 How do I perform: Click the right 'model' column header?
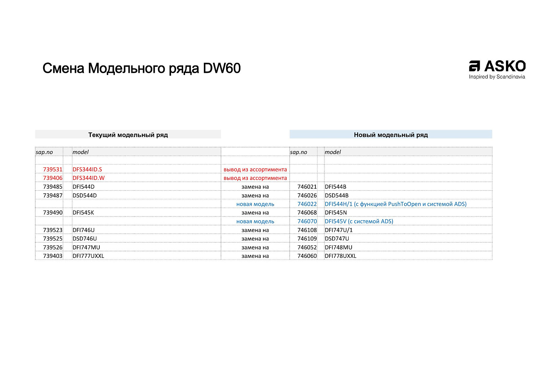coord(332,152)
